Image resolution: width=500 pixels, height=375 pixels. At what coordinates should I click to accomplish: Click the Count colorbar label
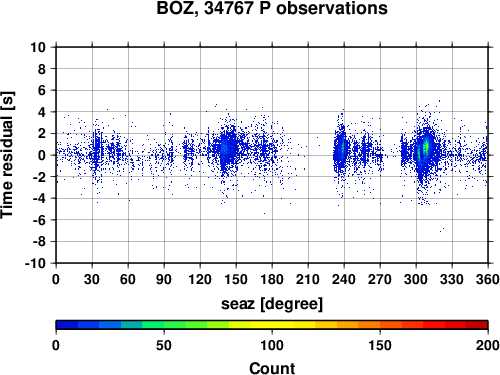point(272,369)
